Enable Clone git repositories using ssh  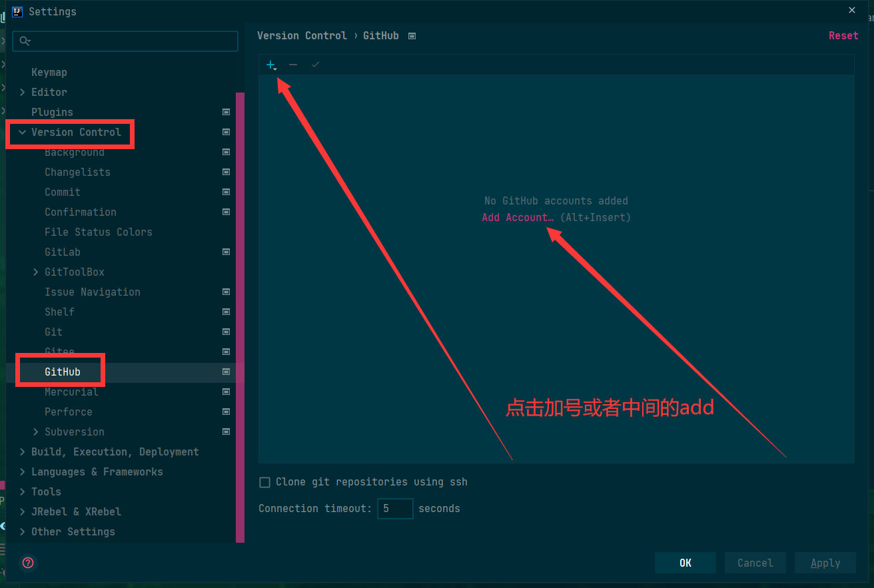[264, 482]
